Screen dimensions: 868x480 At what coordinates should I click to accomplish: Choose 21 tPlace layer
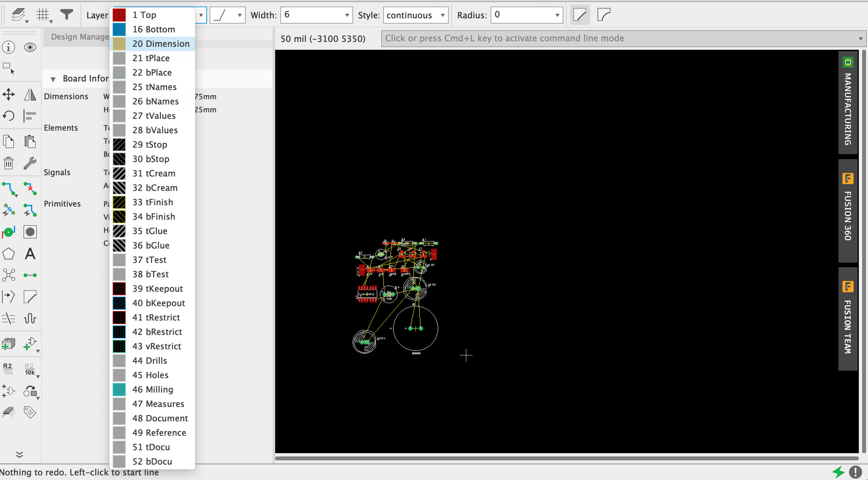[153, 58]
